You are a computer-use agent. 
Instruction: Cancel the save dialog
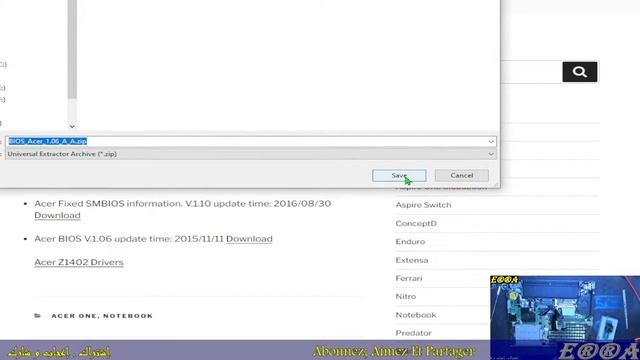coord(462,176)
